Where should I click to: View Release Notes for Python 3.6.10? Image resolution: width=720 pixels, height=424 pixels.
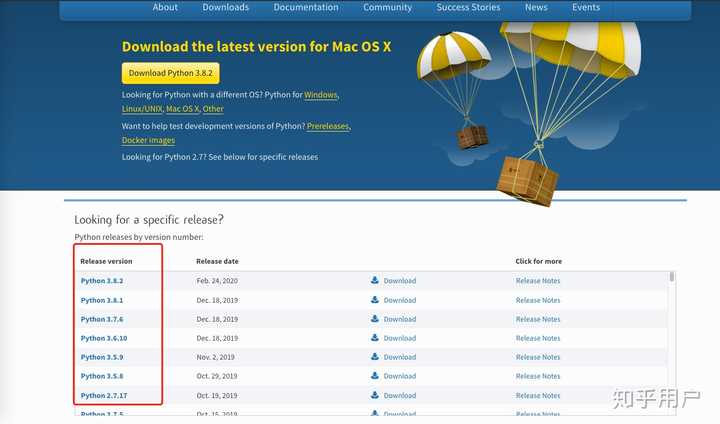tap(538, 338)
